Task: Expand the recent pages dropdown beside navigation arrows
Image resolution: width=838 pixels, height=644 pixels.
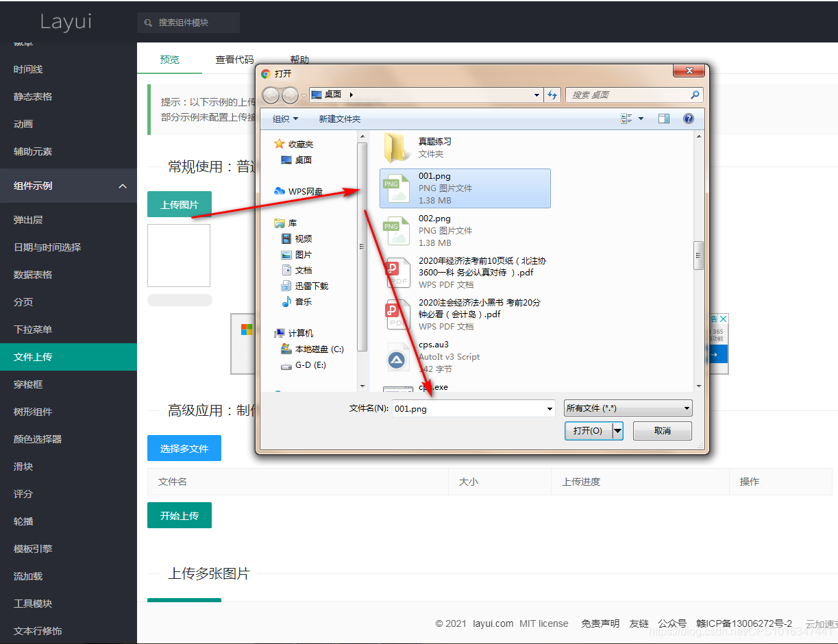Action: coord(304,95)
